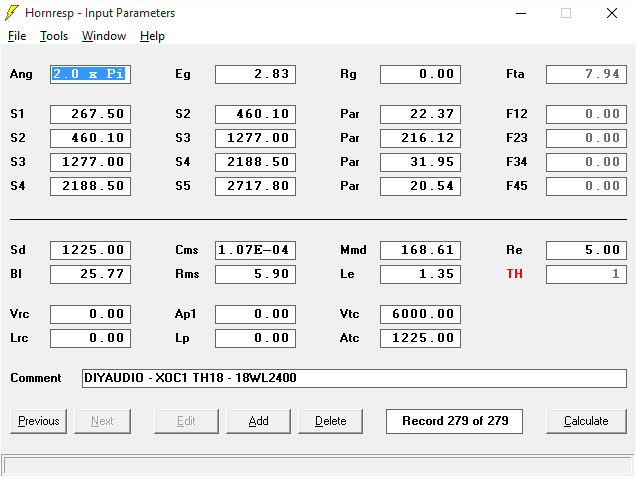Click the Hornresp lightning bolt title icon
The width and height of the screenshot is (636, 478).
coord(13,13)
